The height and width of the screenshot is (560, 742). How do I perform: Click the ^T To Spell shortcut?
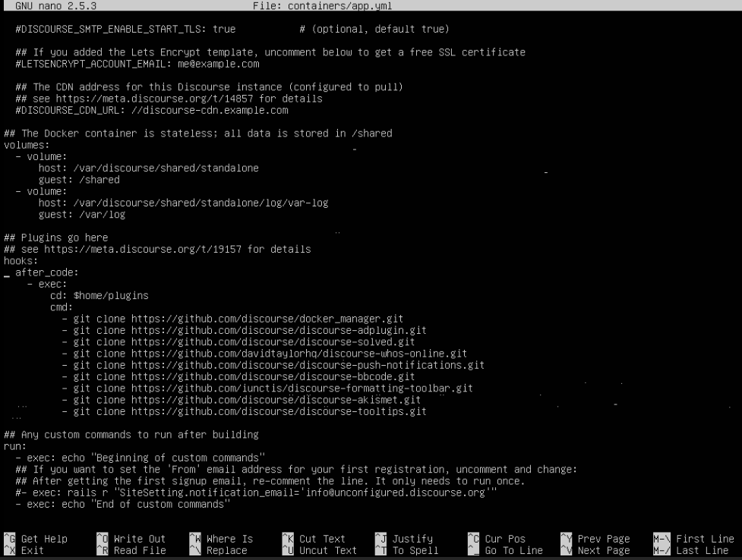pyautogui.click(x=406, y=551)
